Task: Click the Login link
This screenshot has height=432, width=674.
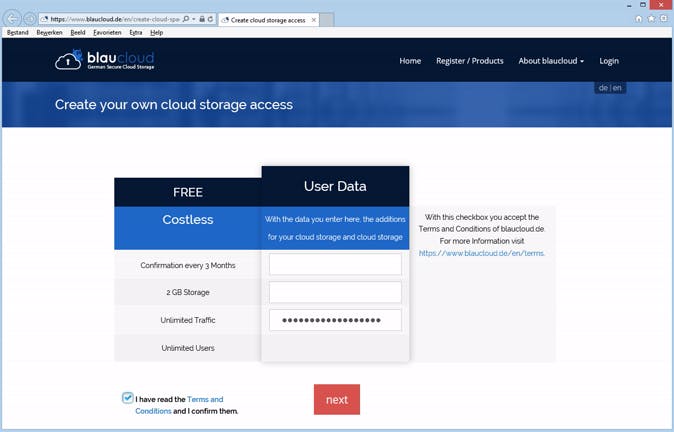Action: (609, 61)
